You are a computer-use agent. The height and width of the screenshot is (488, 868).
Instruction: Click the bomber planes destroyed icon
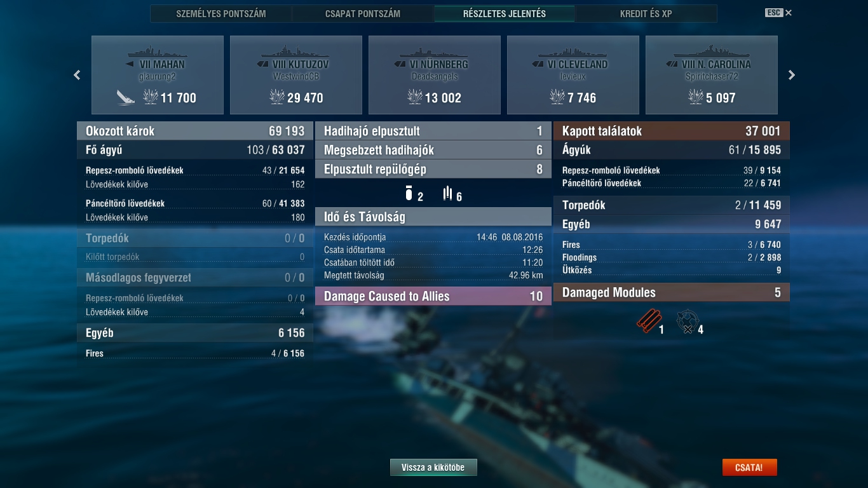(x=409, y=193)
